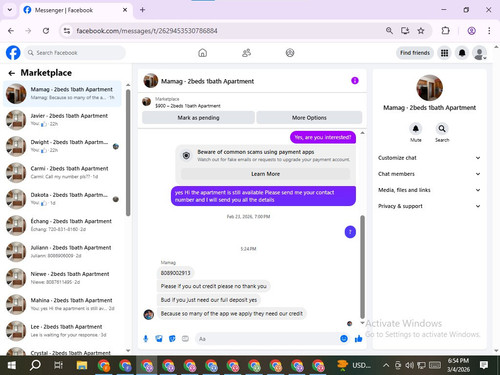Click the back arrow beside Marketplace
500x375 pixels.
(x=12, y=73)
